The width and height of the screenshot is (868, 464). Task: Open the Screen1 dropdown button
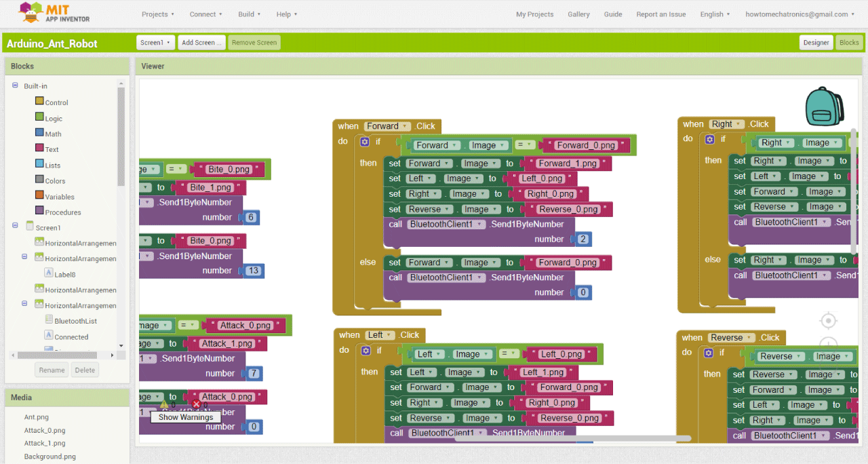click(155, 43)
